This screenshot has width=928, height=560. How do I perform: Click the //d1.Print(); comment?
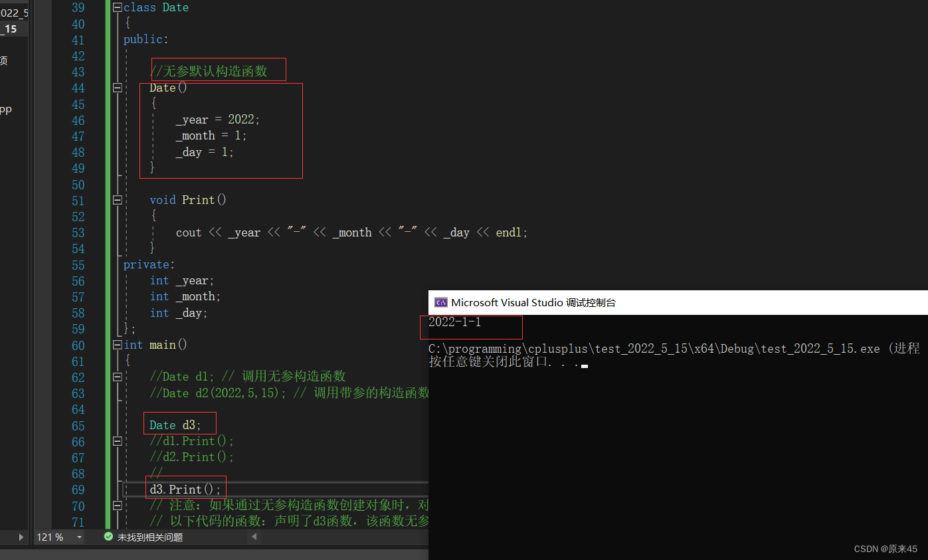(x=192, y=441)
